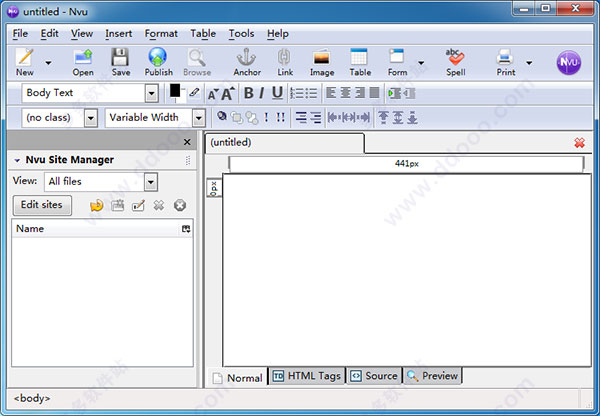
Task: Switch to the Preview tab
Action: [432, 376]
